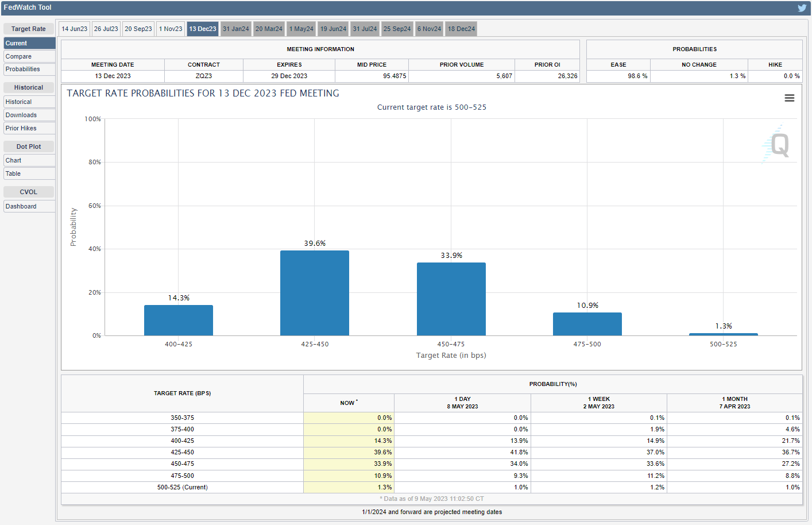
Task: Select the 20 Sep23 meeting tab
Action: coord(138,29)
